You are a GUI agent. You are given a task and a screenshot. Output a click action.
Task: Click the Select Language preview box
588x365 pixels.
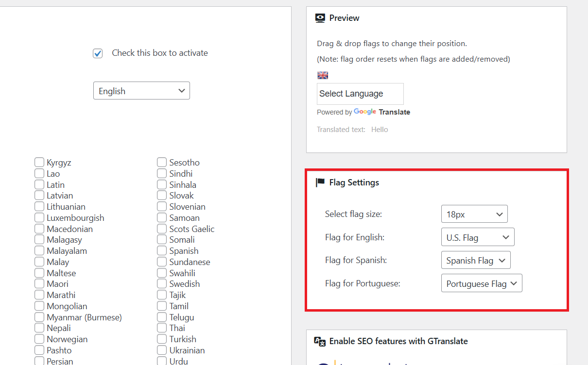360,94
